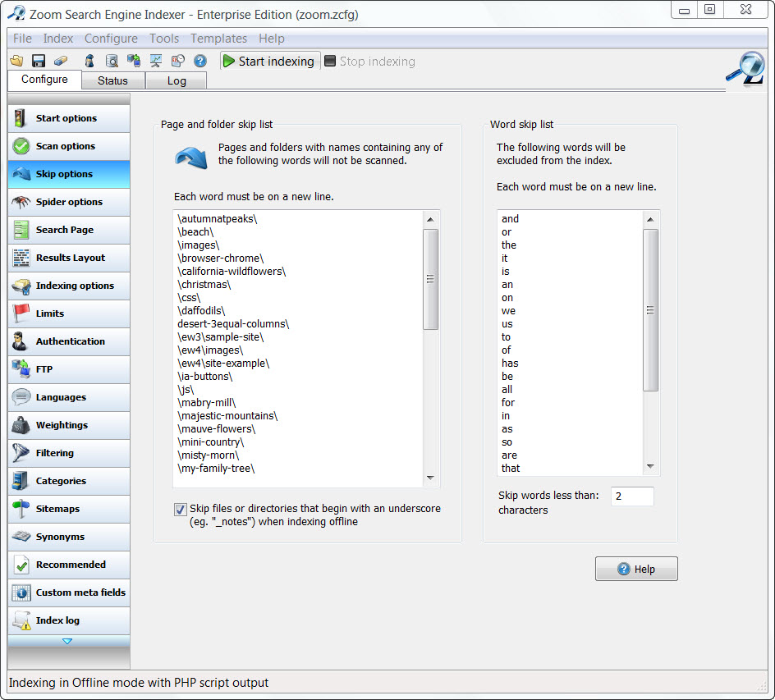The height and width of the screenshot is (700, 775).
Task: Expand sidebar with blue down arrow
Action: [x=67, y=641]
